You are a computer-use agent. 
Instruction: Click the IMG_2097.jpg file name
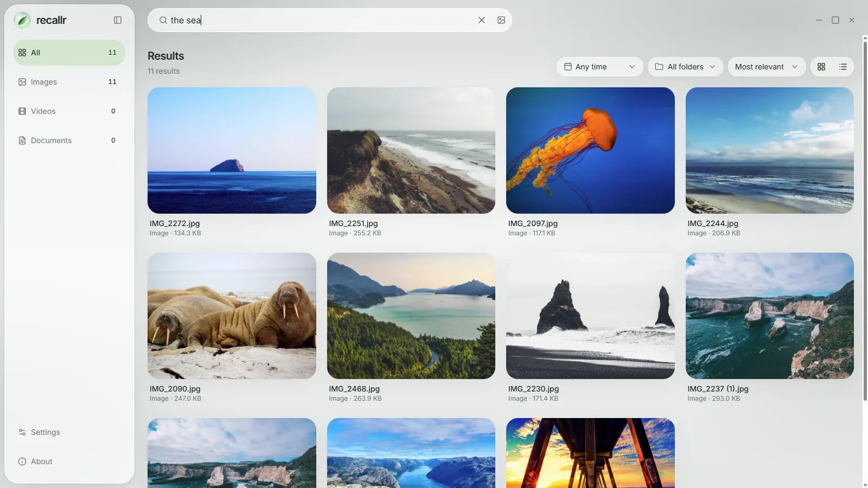click(x=533, y=223)
